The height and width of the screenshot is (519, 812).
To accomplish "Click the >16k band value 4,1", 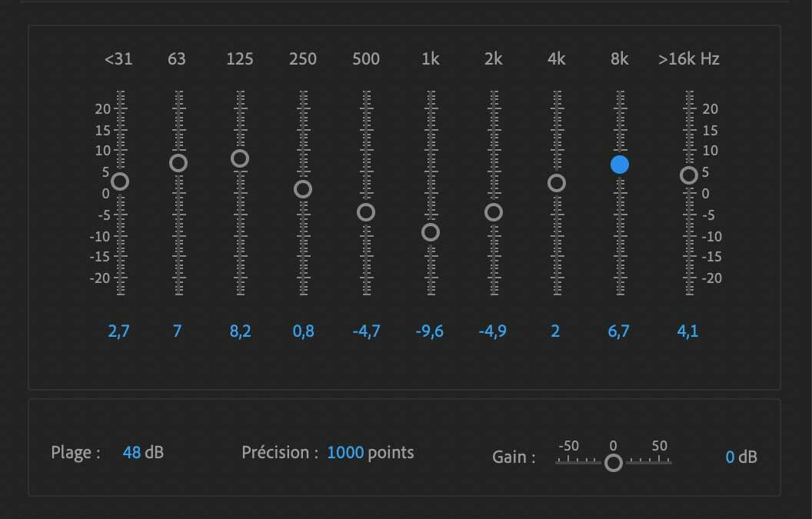I will (687, 332).
